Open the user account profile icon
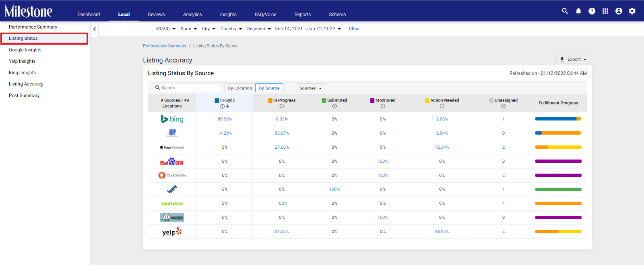644x274 pixels. (619, 11)
